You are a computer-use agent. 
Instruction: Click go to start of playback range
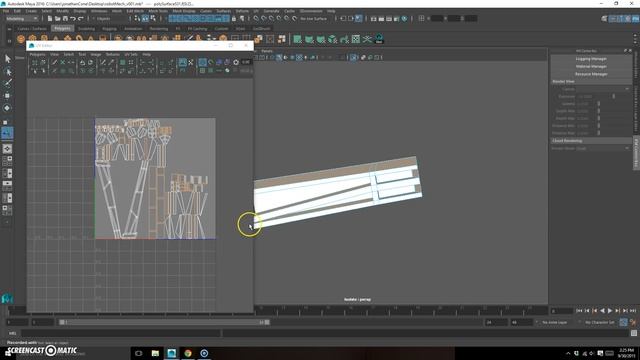579,311
